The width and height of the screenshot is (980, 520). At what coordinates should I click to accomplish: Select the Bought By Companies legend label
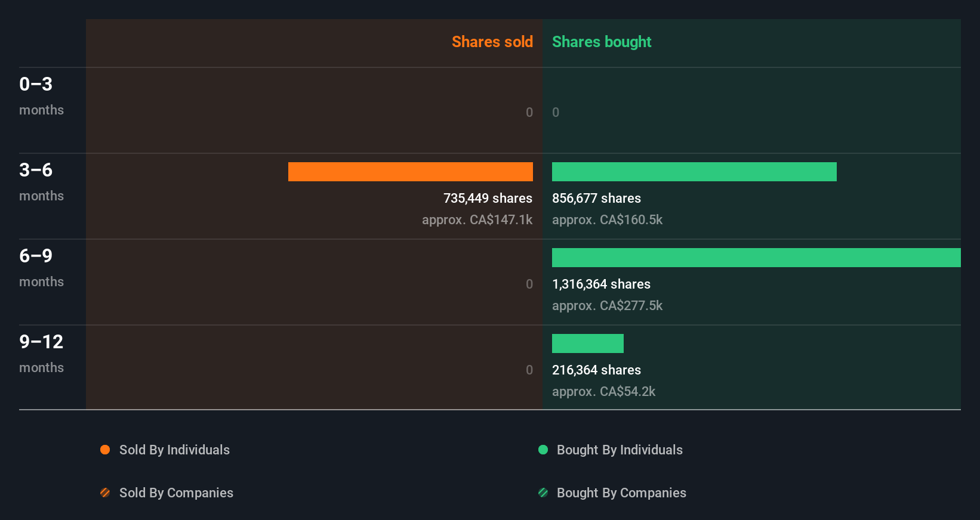pos(621,493)
